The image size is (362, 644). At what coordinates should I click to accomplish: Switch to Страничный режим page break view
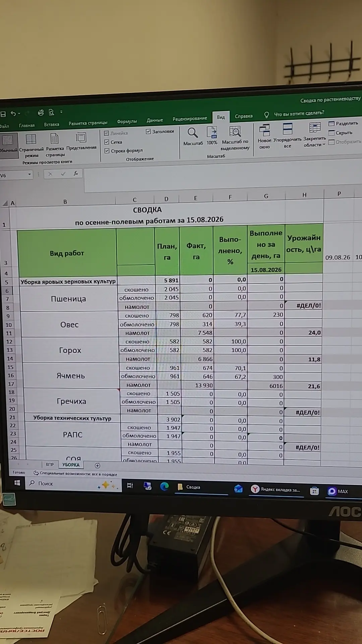pos(31,146)
